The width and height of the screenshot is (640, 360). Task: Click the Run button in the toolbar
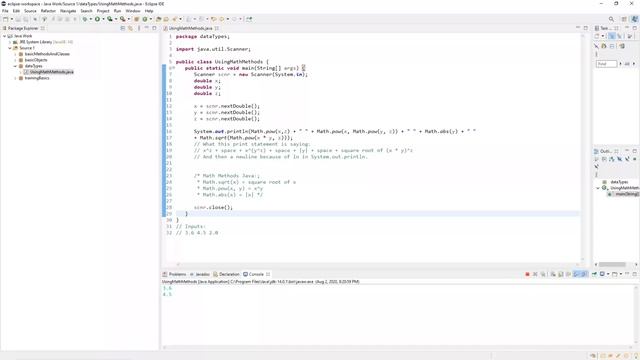pos(98,19)
